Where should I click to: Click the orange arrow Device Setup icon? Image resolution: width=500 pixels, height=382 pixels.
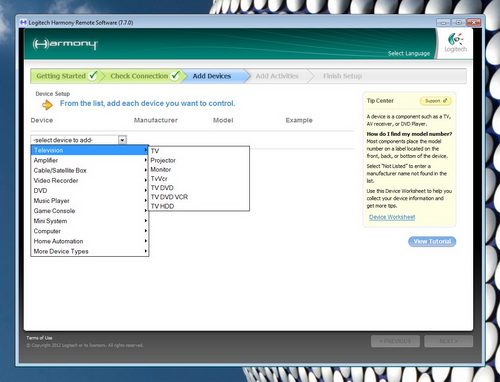click(x=47, y=105)
